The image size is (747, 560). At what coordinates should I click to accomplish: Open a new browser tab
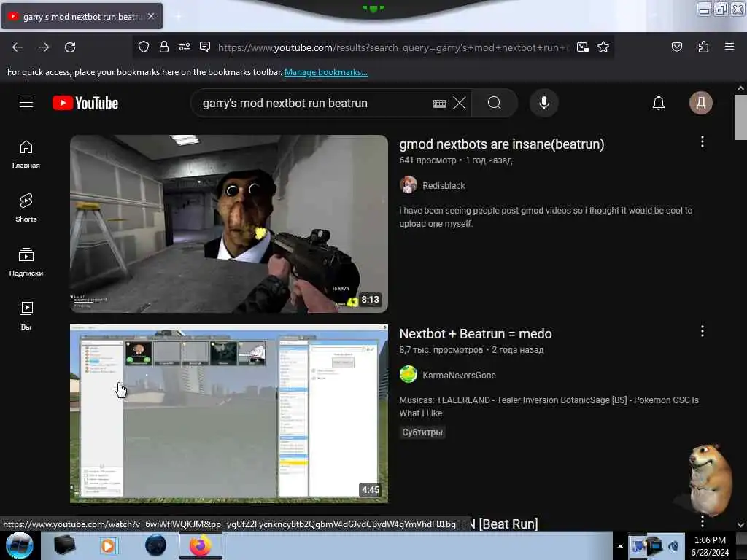pyautogui.click(x=178, y=17)
